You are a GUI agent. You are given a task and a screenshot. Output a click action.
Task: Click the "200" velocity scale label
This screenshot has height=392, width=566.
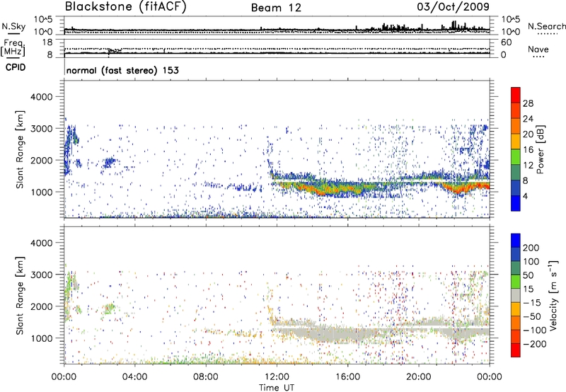click(531, 248)
